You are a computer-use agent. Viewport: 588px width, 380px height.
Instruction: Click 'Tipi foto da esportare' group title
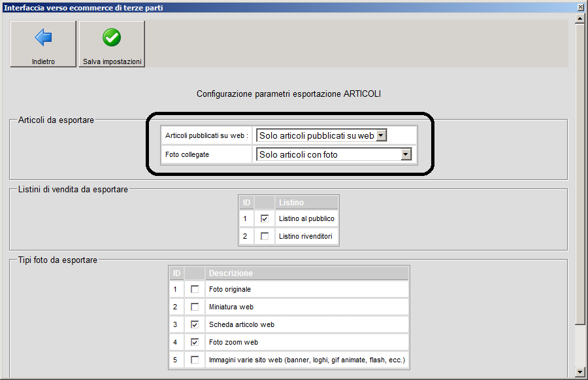(57, 260)
